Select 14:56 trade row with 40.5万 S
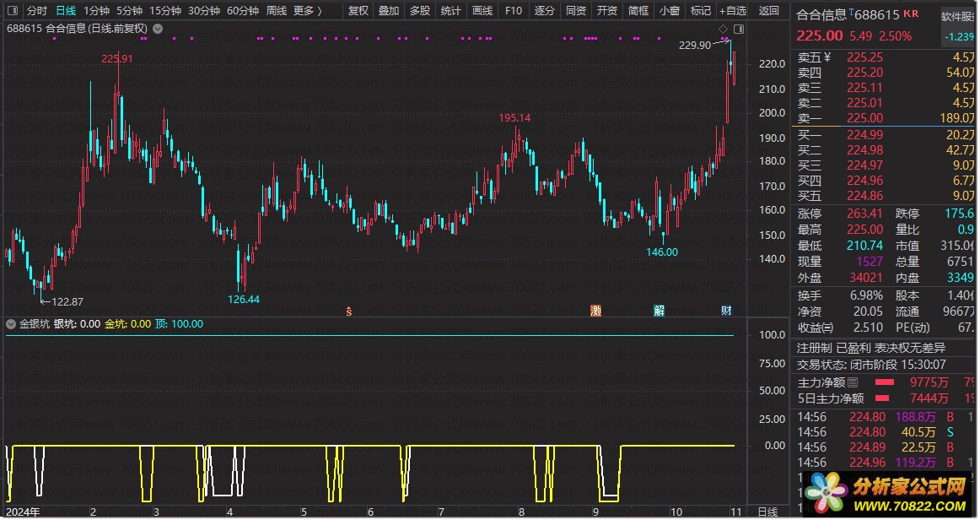 [883, 432]
